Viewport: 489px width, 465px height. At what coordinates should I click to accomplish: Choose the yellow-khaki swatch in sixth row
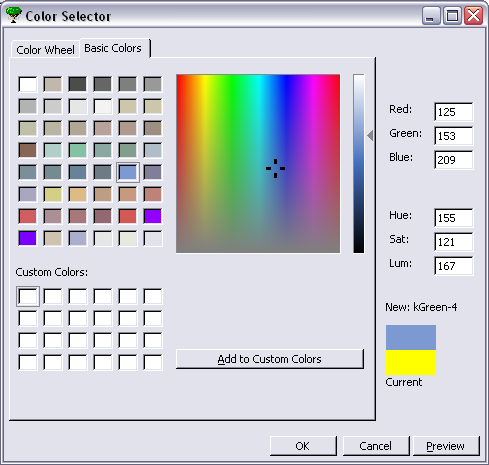coord(53,194)
